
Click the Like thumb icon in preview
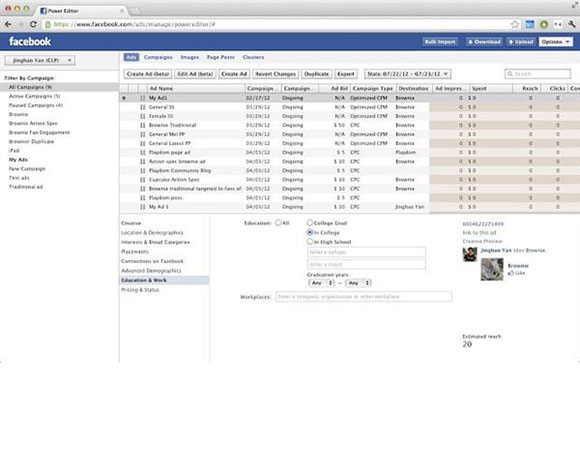511,273
